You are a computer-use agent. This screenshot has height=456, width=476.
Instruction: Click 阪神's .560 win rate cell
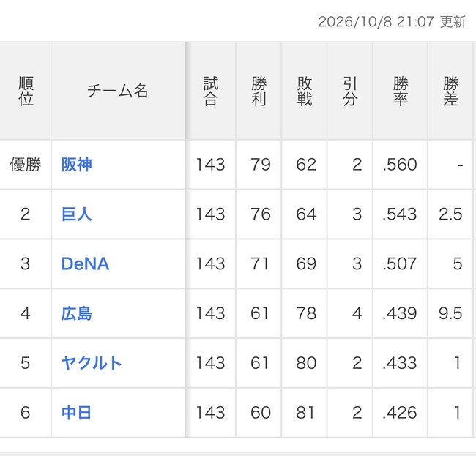401,165
